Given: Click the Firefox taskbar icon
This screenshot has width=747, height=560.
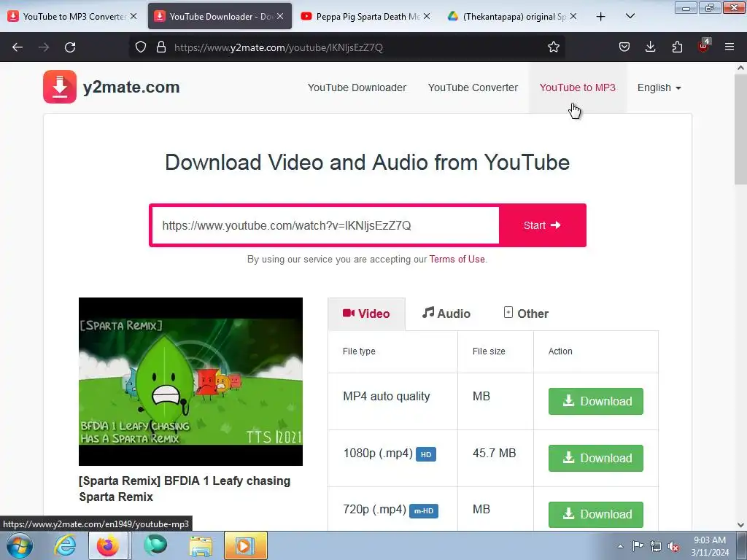Looking at the screenshot, I should [108, 545].
